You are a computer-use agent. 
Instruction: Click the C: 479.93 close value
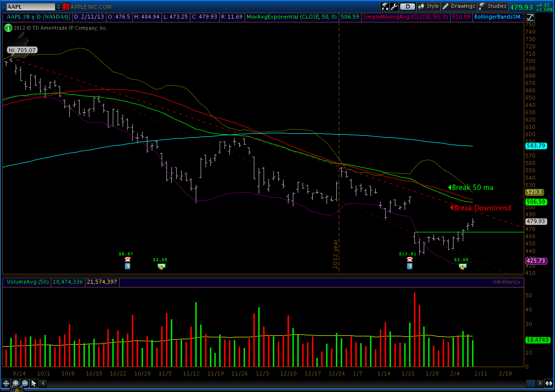(204, 17)
